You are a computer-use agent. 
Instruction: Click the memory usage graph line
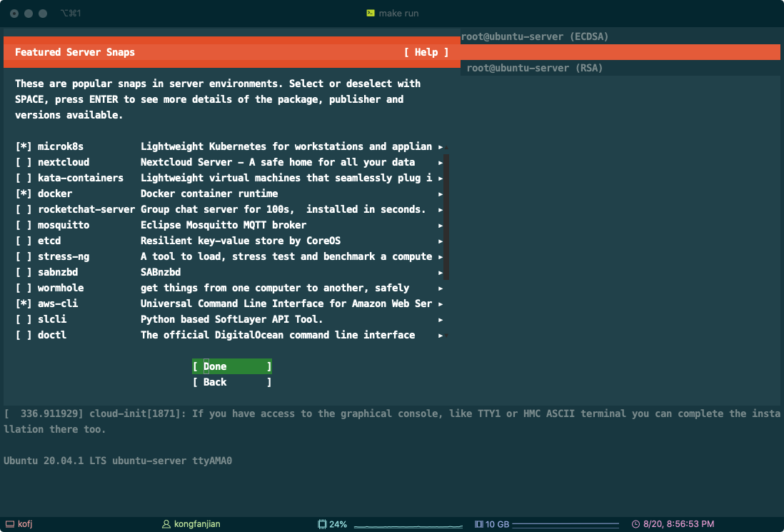[562, 526]
